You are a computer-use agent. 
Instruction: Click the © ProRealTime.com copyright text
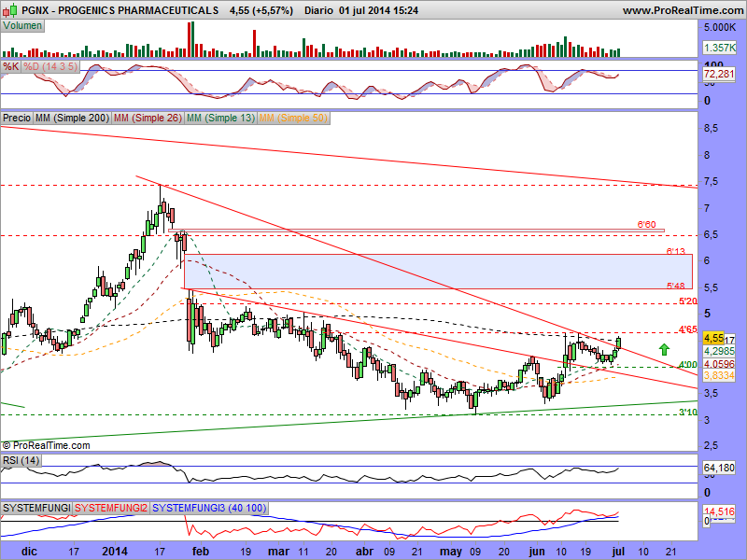(x=46, y=446)
